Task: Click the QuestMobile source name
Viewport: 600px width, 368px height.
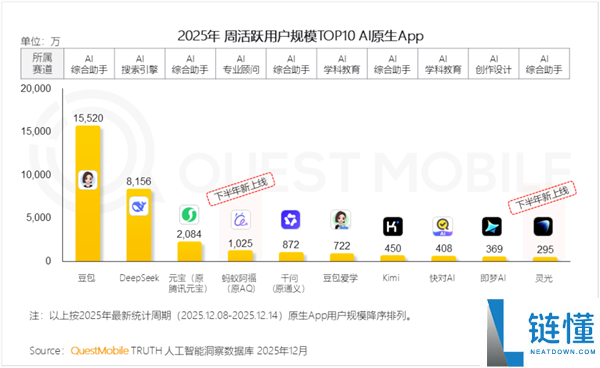Action: (x=99, y=350)
